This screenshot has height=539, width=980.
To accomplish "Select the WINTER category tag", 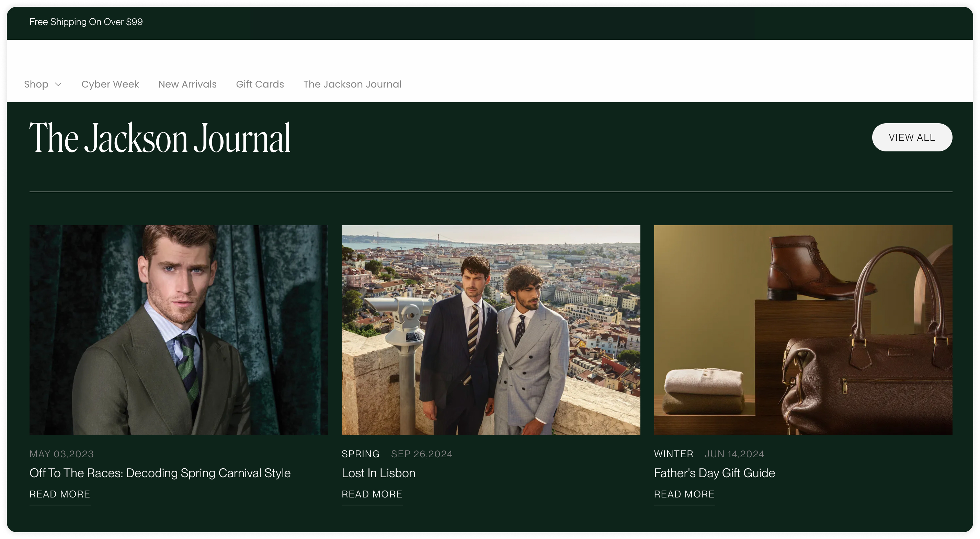I will [x=673, y=454].
